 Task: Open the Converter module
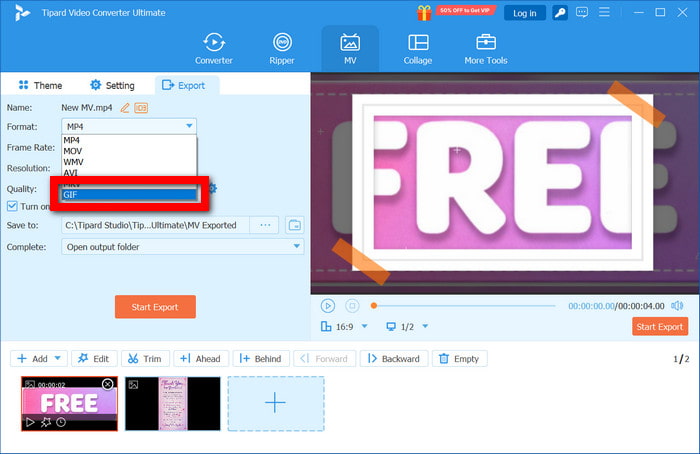point(213,49)
